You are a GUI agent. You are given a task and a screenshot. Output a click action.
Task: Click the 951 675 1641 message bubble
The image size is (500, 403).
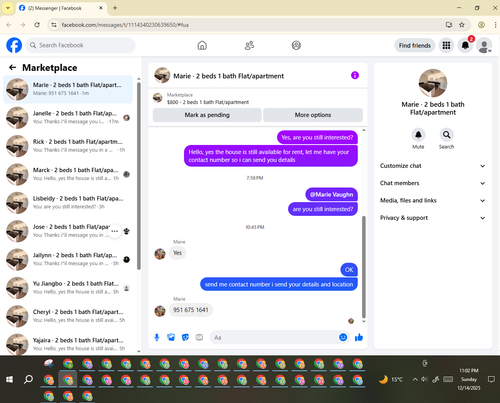pos(191,310)
